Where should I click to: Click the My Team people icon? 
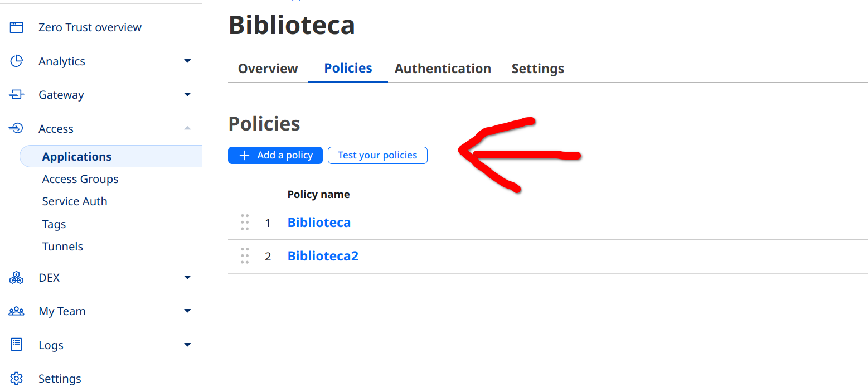point(17,311)
